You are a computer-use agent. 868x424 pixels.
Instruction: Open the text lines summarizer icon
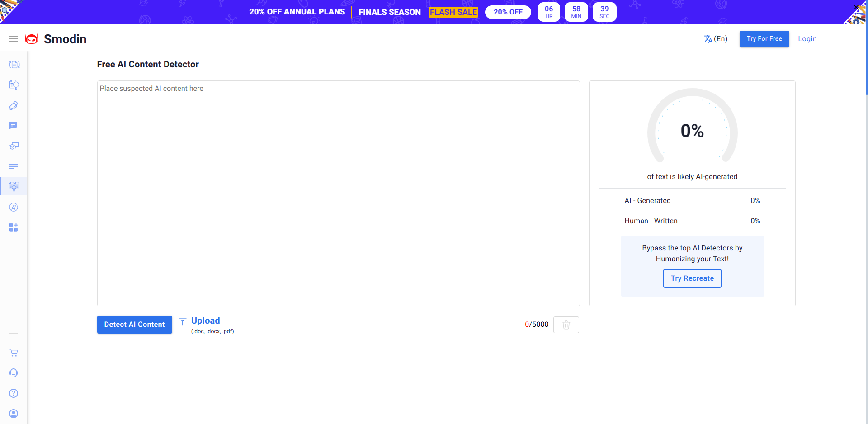click(14, 166)
